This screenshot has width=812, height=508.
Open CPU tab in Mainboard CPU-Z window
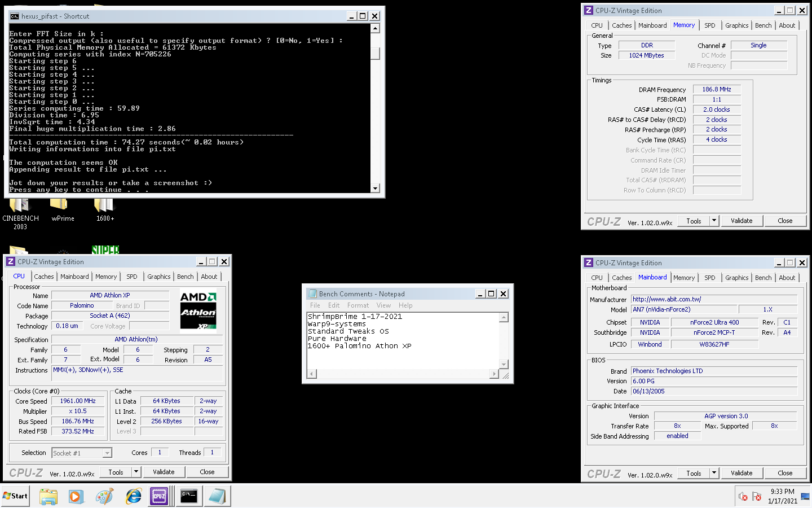597,278
